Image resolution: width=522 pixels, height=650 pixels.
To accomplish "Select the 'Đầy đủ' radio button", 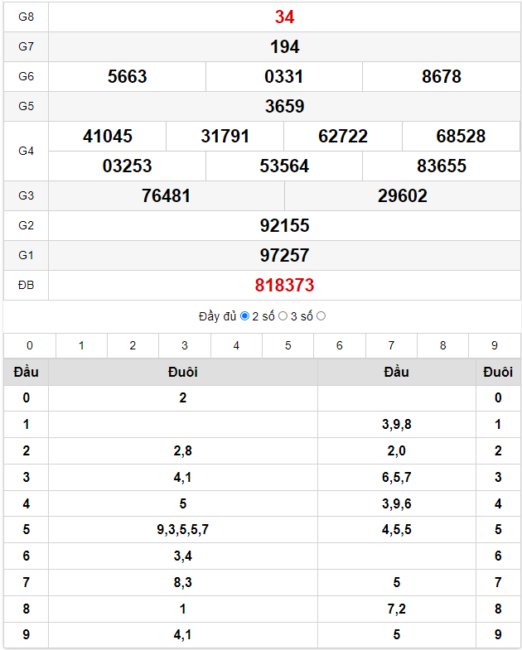I will (245, 316).
